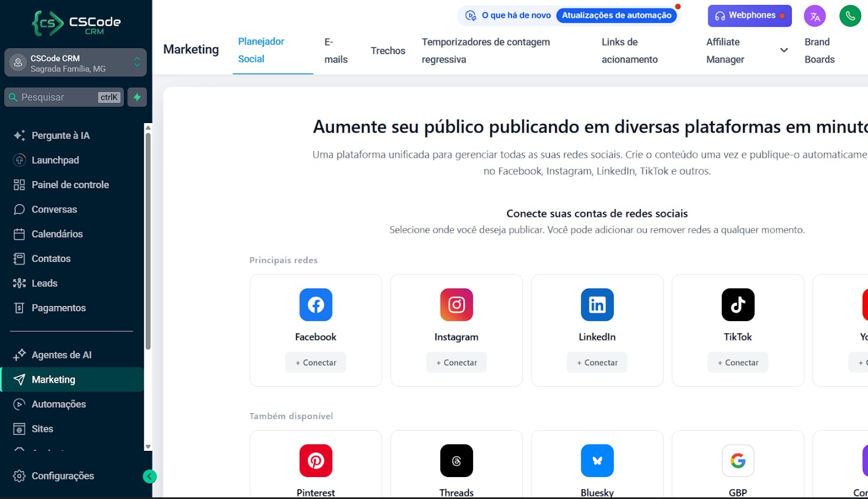The image size is (868, 499).
Task: Open Configurações gear icon
Action: point(20,476)
